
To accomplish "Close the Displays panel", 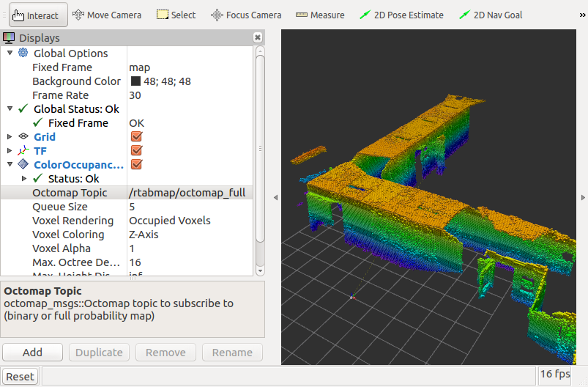I will (x=258, y=37).
